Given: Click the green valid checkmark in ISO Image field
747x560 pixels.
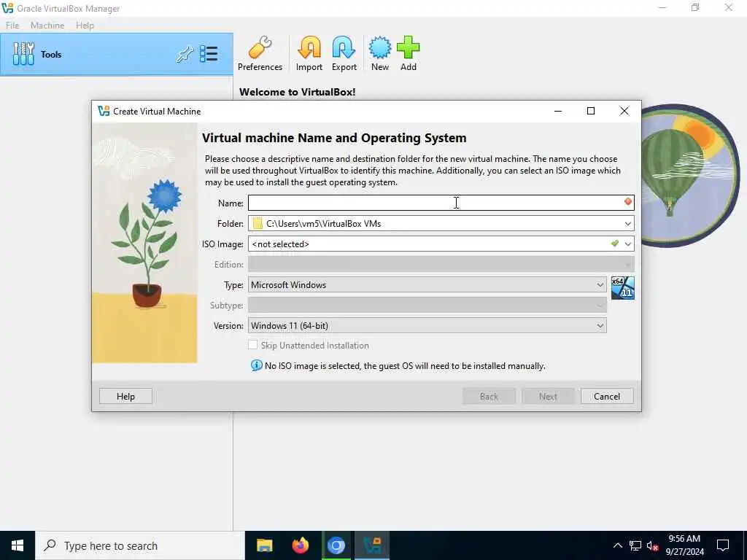Looking at the screenshot, I should click(615, 244).
